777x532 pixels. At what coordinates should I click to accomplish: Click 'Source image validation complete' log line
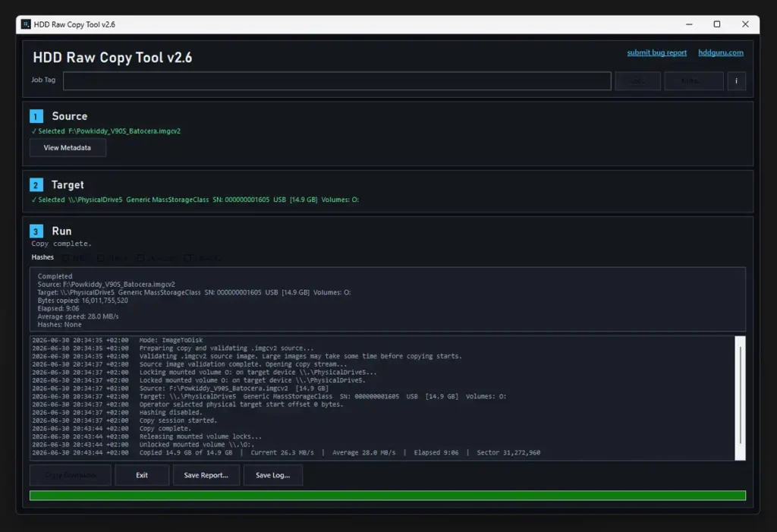click(189, 364)
